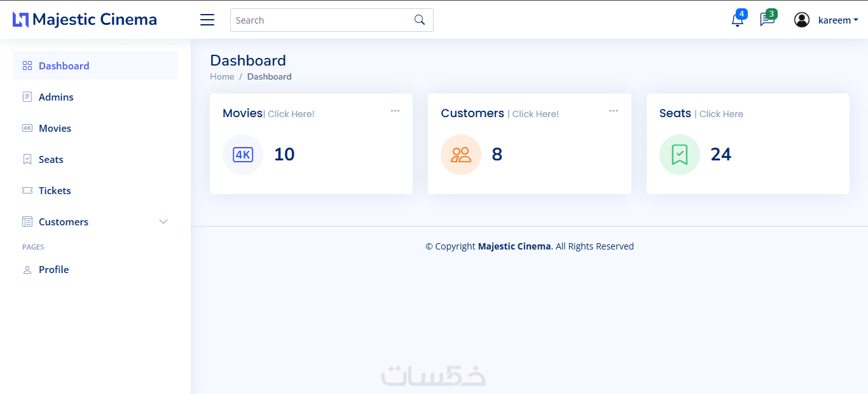Click the notifications bell icon
The image size is (868, 394).
coord(737,20)
